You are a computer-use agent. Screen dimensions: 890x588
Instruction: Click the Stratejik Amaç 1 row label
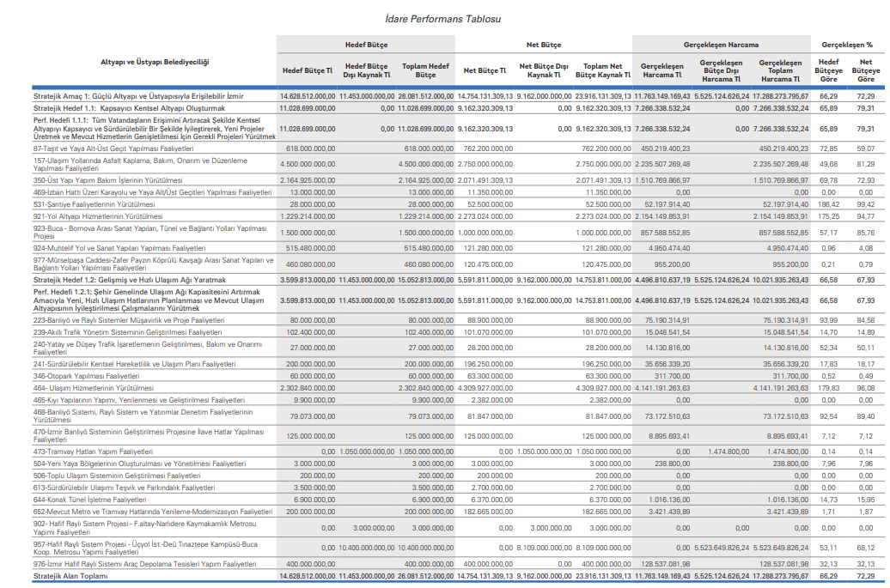(x=138, y=96)
